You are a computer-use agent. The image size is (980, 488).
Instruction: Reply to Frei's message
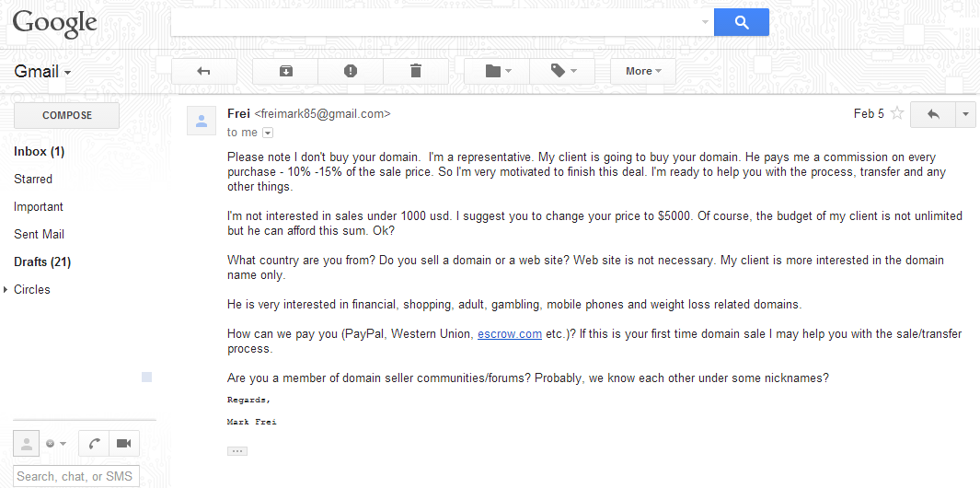933,114
